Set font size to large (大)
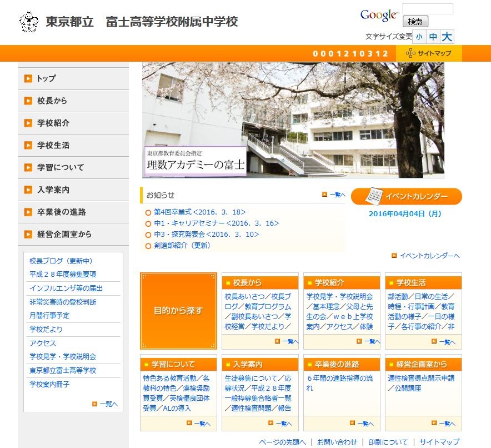 pyautogui.click(x=447, y=37)
